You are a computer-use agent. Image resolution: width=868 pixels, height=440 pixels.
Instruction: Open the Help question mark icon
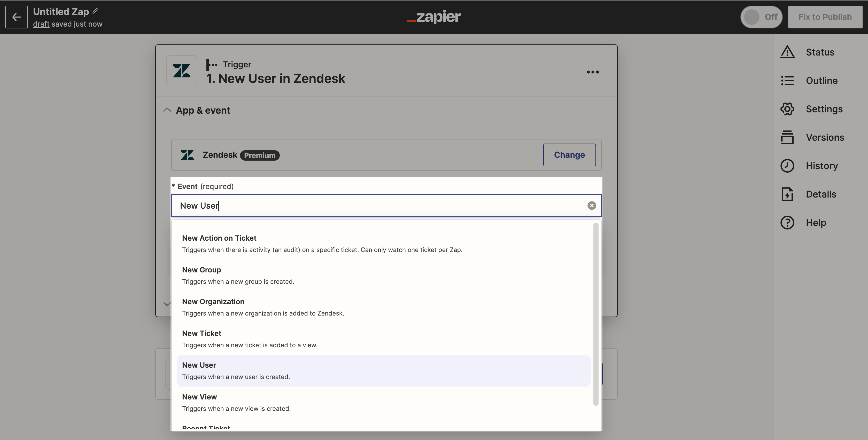point(787,223)
